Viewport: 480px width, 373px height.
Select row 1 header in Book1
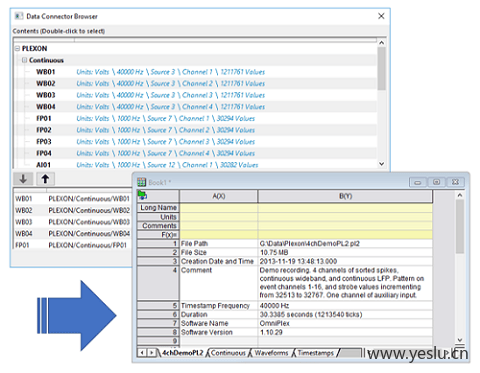(158, 244)
